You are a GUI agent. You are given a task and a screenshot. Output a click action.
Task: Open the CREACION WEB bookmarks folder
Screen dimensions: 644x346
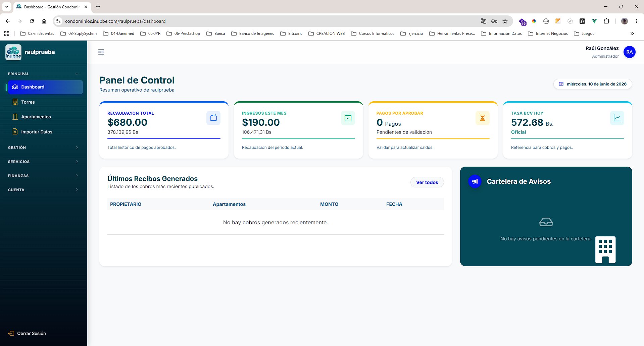327,34
